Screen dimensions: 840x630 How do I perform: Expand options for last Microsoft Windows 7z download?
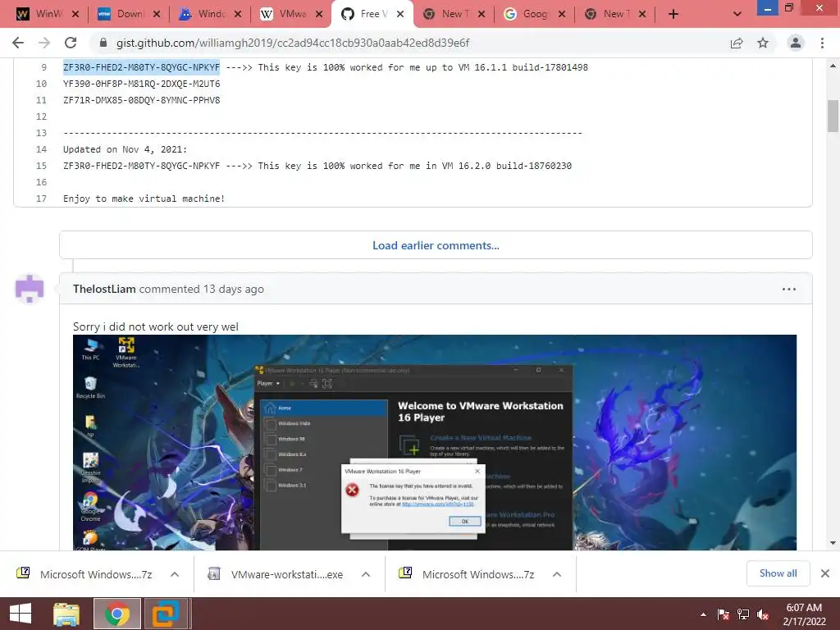point(557,574)
